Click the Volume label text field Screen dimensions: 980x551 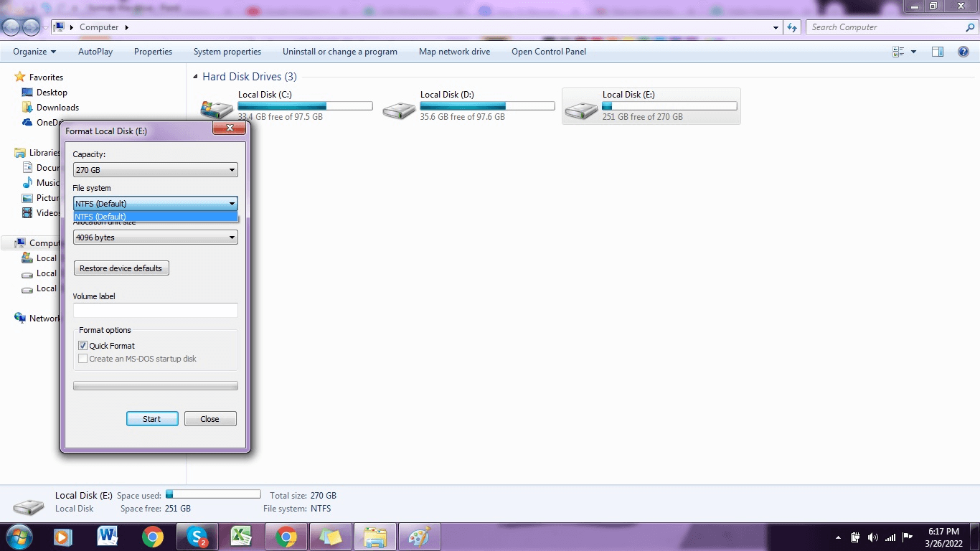point(156,310)
